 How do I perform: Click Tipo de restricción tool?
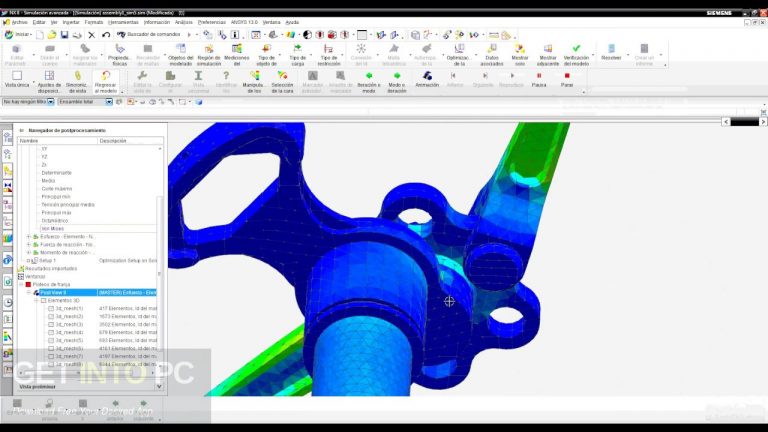329,54
